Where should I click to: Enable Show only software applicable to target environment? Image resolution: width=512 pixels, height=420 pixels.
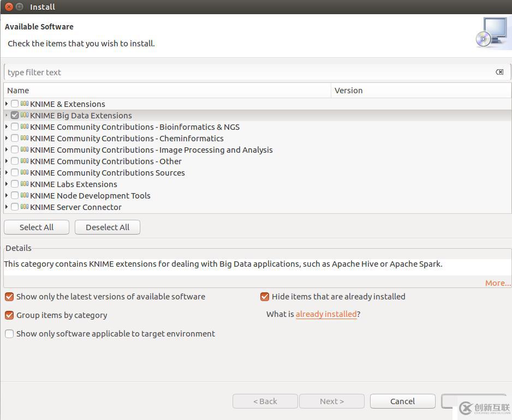pos(9,334)
